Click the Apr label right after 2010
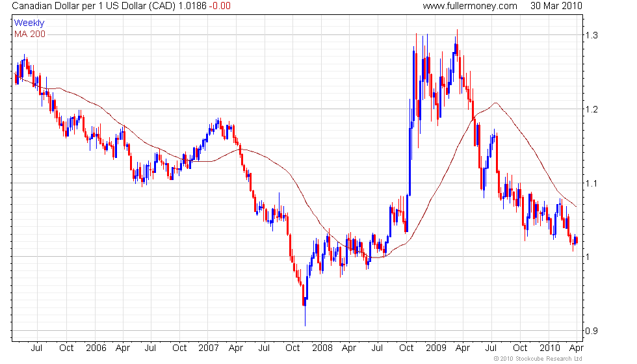Screen dimensions: 637x364 tap(576, 348)
